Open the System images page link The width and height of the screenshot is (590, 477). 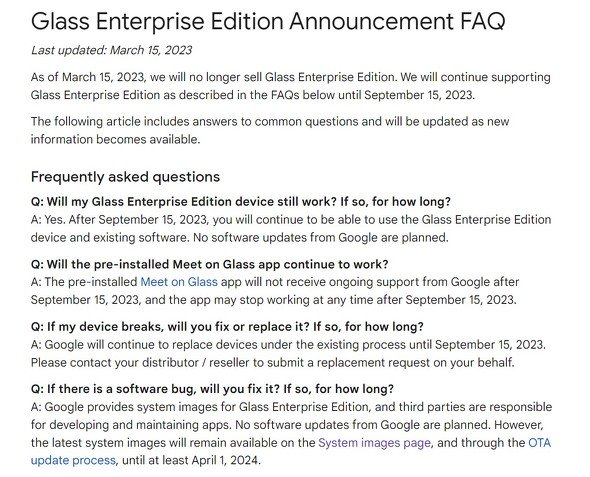coord(374,442)
